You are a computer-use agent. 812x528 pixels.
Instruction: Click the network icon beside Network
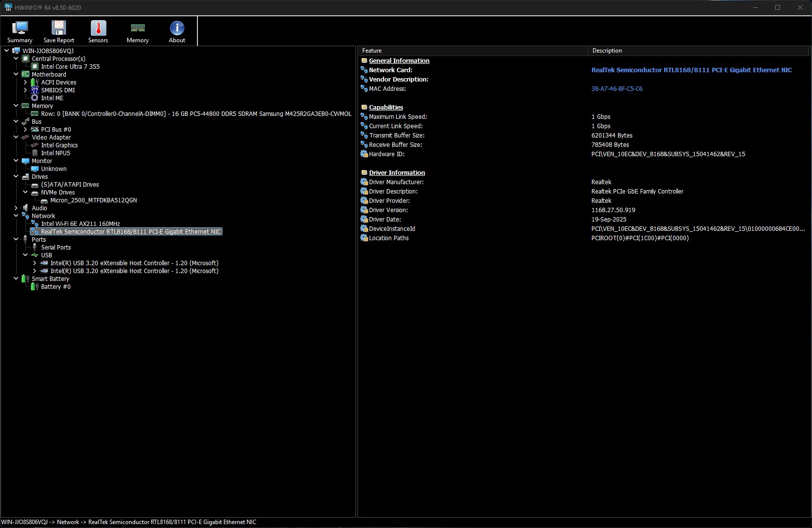tap(26, 216)
